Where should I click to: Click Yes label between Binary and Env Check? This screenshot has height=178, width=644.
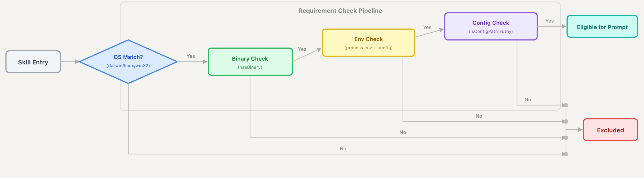click(x=302, y=49)
